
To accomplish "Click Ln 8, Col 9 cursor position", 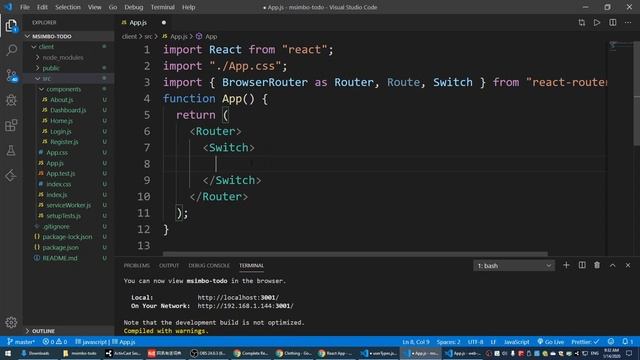I will tap(416, 342).
